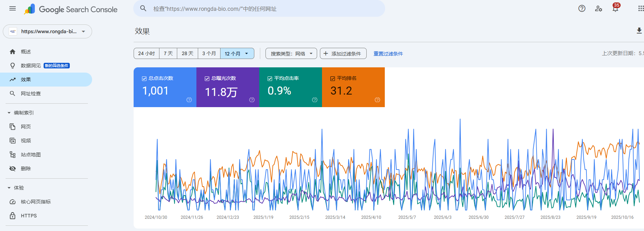Click the 添加过滤条件 button
The height and width of the screenshot is (231, 644).
343,53
